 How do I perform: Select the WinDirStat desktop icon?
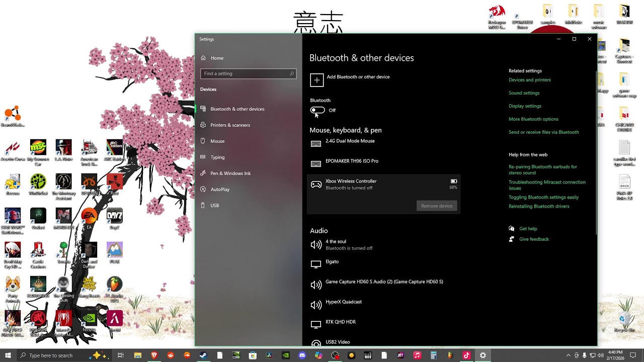[38, 185]
